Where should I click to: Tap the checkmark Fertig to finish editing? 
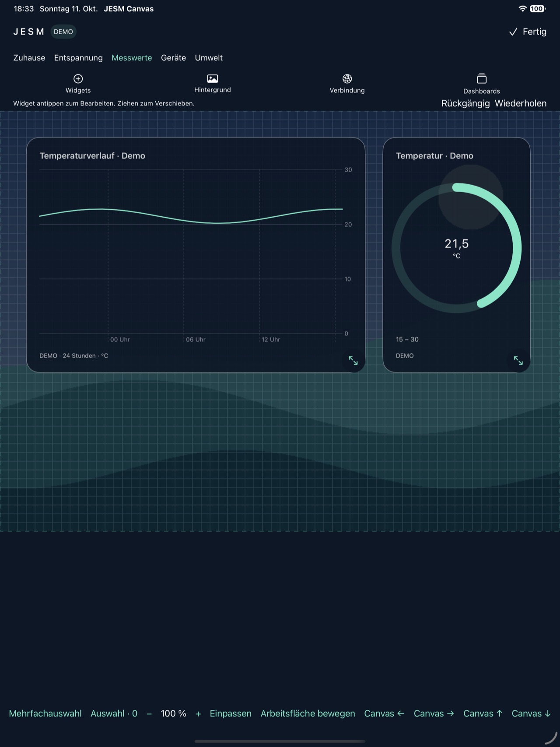coord(528,32)
